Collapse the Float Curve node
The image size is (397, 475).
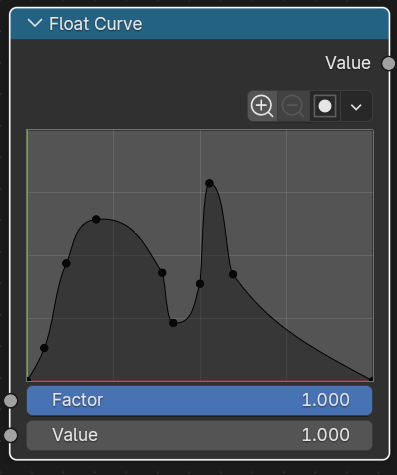click(35, 23)
